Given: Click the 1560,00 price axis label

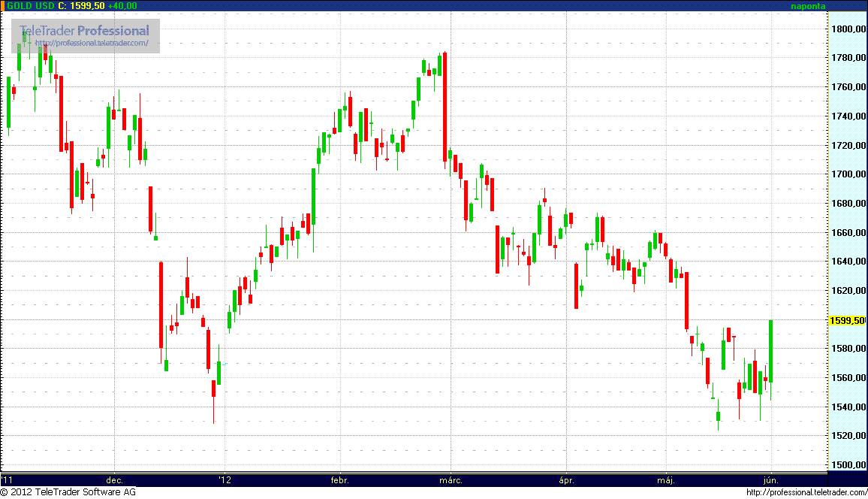Looking at the screenshot, I should click(x=848, y=378).
